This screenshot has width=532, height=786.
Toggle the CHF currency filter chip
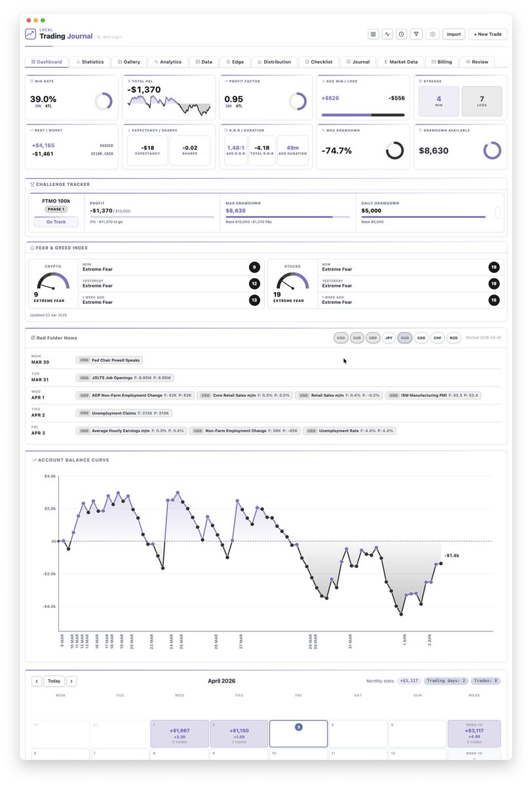click(438, 338)
